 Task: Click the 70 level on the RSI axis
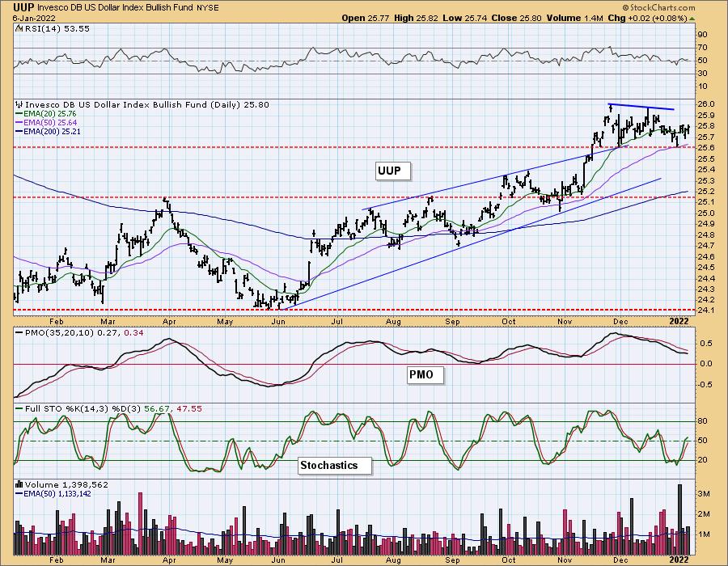click(x=701, y=48)
